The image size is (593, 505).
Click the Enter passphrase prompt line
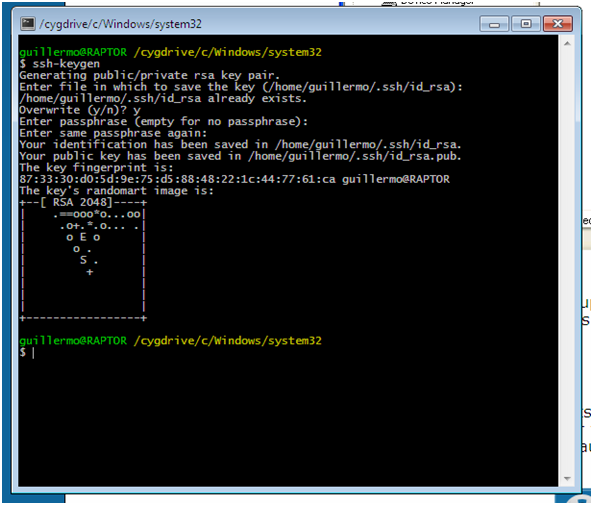(x=164, y=121)
